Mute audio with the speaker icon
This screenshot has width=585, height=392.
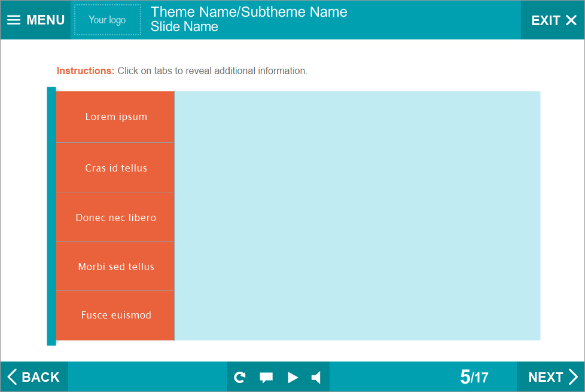pyautogui.click(x=316, y=377)
